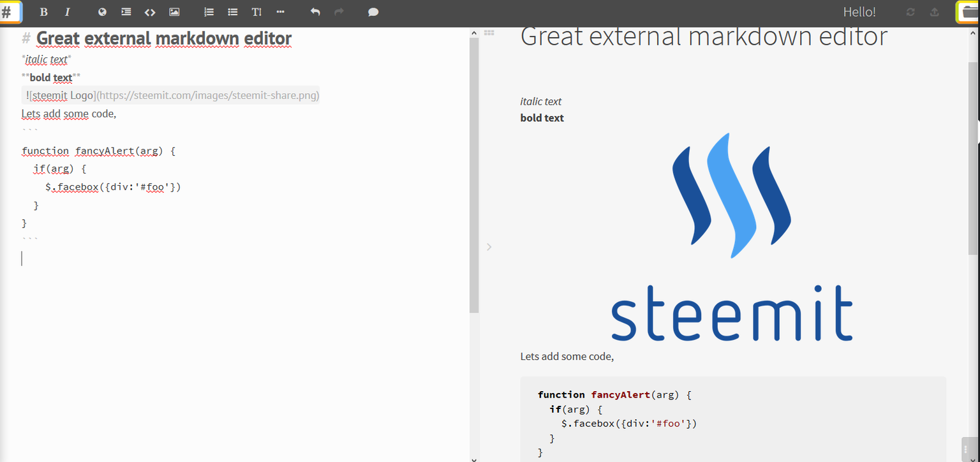Insert a blockquote from the toolbar
Image resolution: width=980 pixels, height=462 pixels.
[126, 12]
